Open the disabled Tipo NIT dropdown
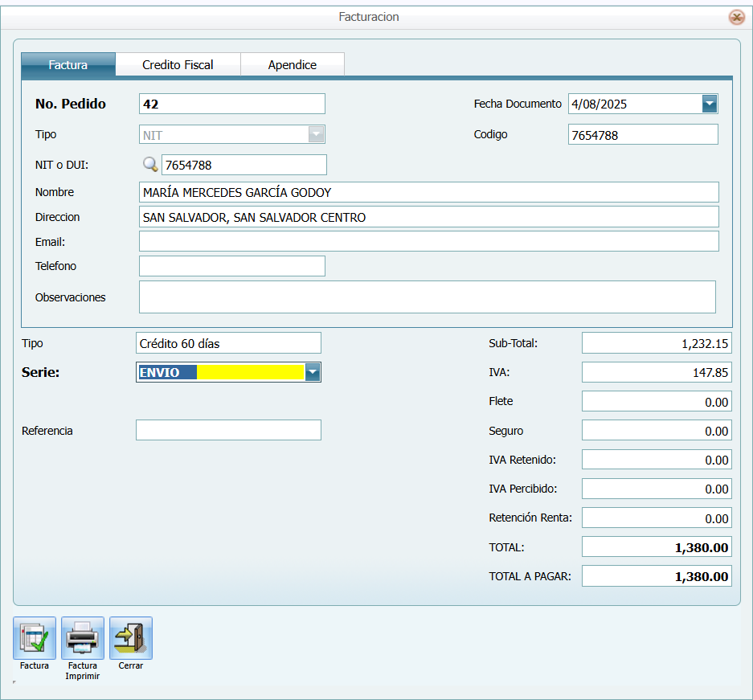Image resolution: width=753 pixels, height=700 pixels. point(317,135)
